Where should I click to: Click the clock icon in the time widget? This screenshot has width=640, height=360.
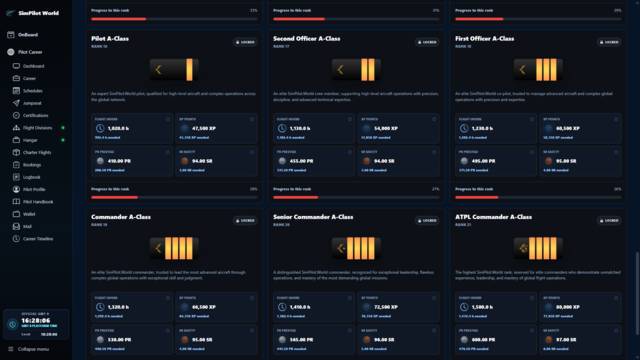click(12, 324)
